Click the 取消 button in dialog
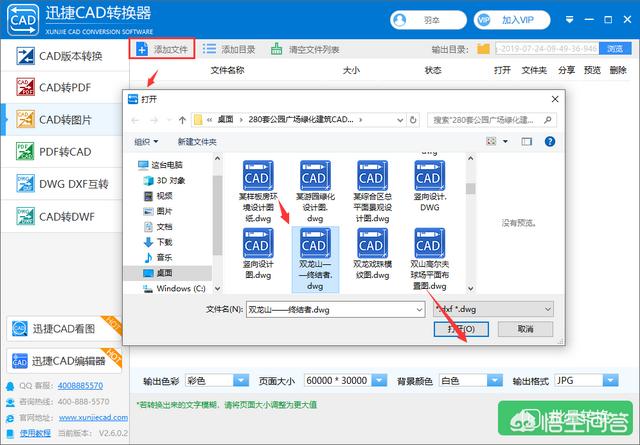 [524, 329]
